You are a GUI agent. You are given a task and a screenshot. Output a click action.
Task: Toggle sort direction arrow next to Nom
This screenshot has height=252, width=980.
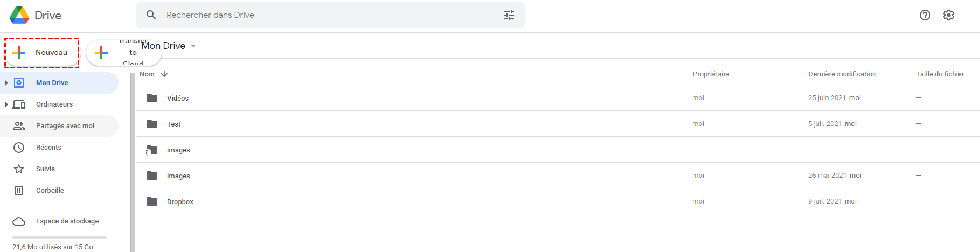pos(164,74)
